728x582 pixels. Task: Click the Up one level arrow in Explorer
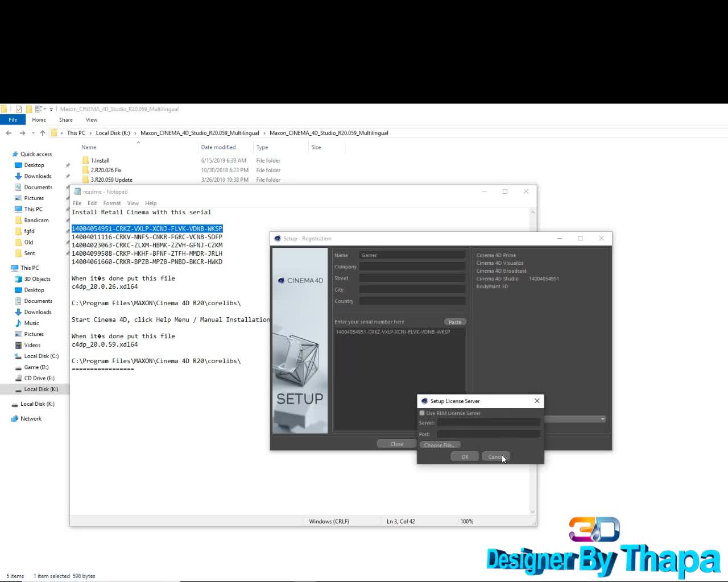pyautogui.click(x=43, y=133)
